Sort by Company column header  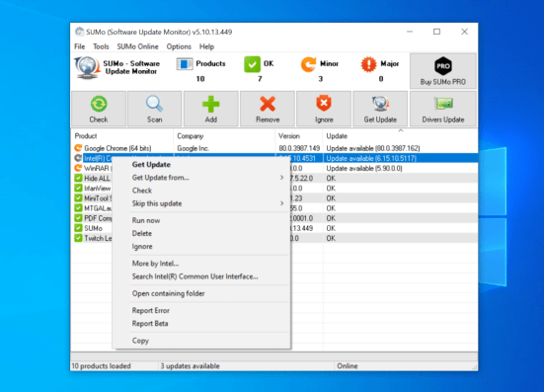tap(224, 136)
